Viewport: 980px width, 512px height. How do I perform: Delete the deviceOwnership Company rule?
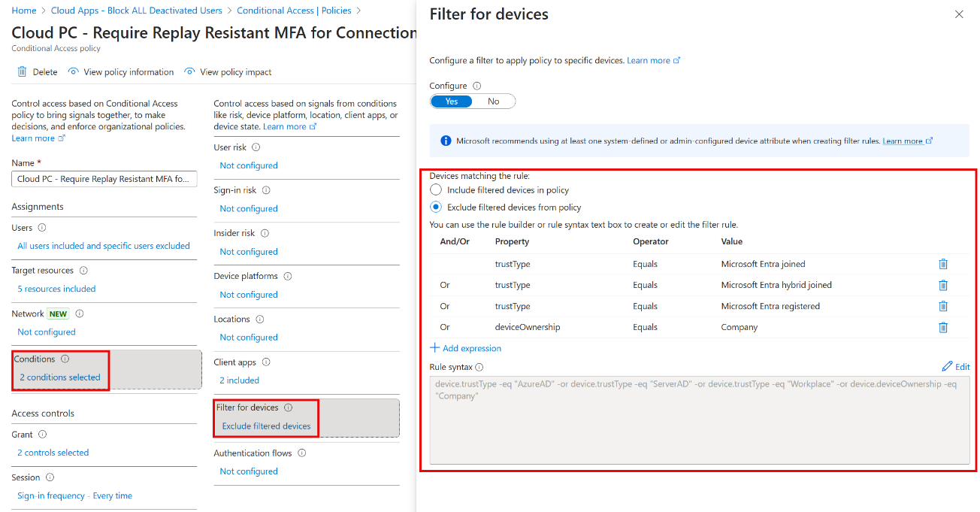(943, 327)
